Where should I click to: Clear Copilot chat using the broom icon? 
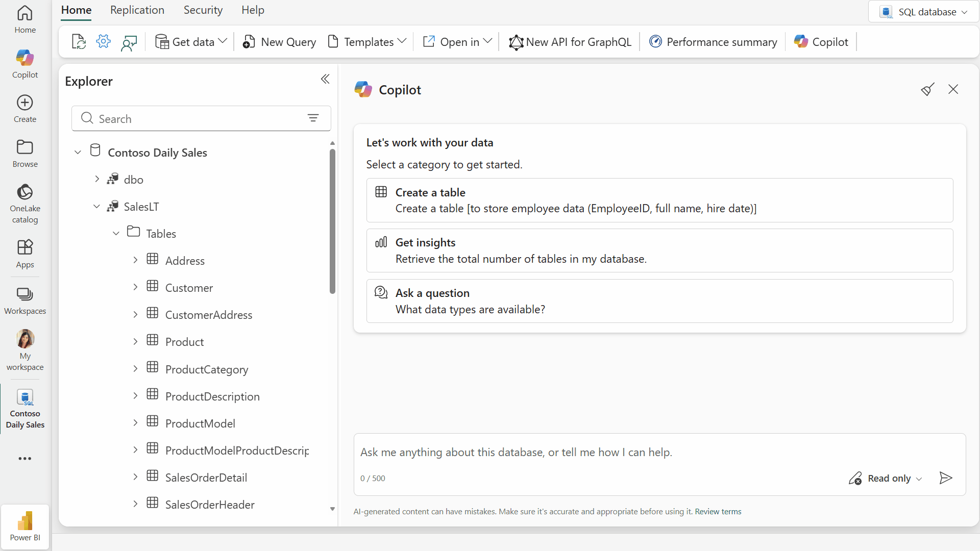click(x=927, y=89)
